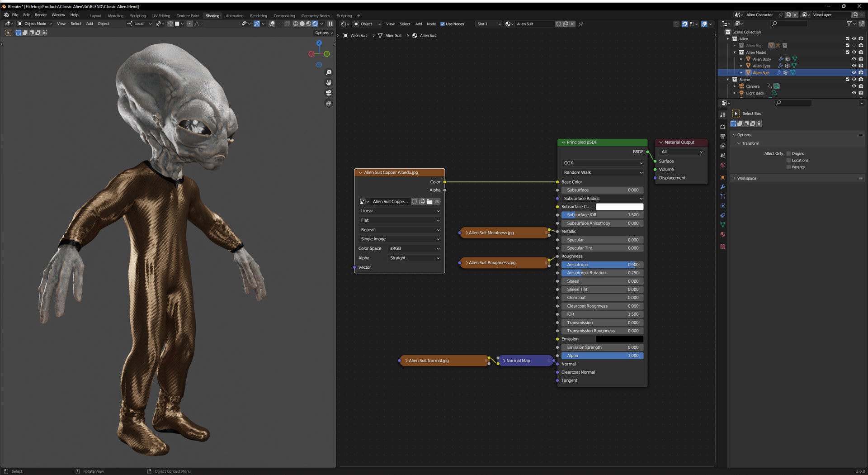
Task: Open the File menu
Action: (x=15, y=15)
